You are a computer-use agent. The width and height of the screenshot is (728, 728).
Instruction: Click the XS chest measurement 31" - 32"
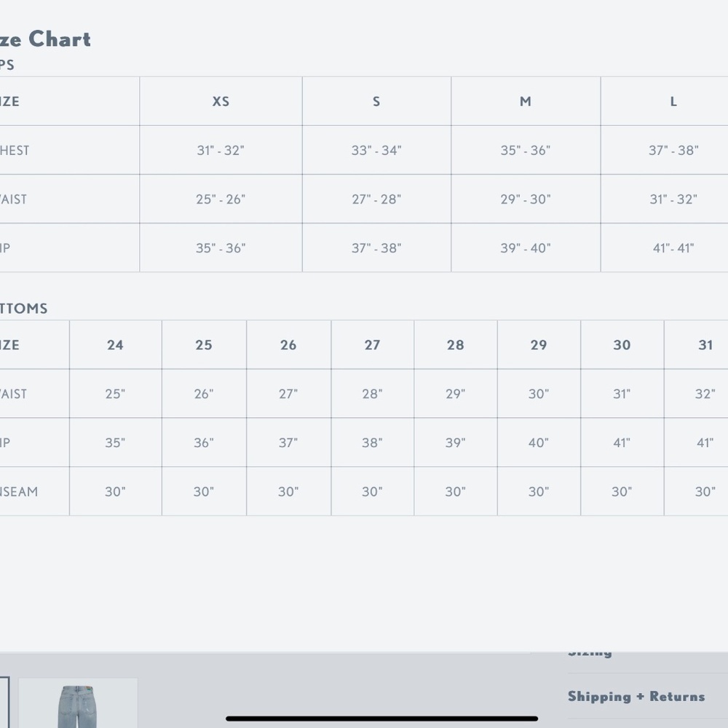221,151
